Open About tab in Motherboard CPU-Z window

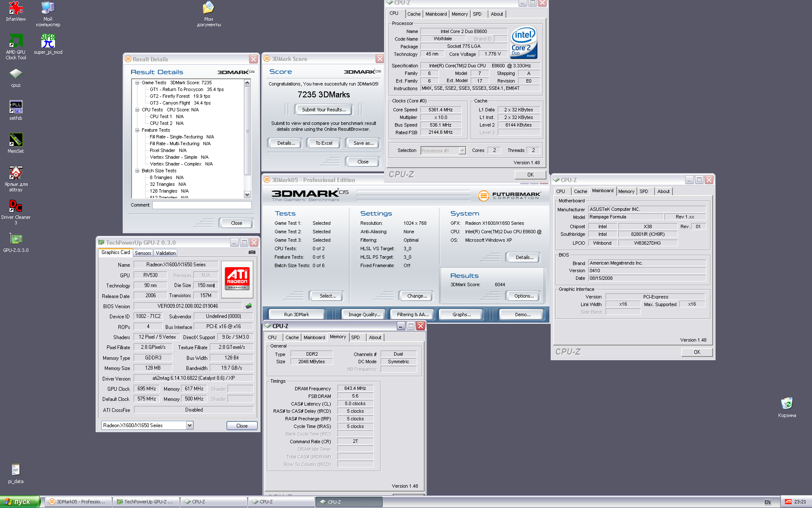[663, 191]
